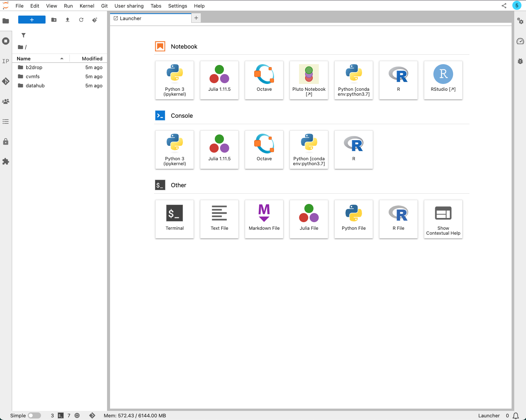Open an Octave console

tap(264, 150)
